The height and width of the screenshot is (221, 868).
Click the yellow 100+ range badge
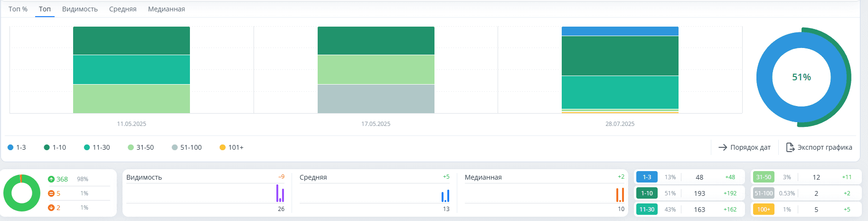tap(764, 209)
